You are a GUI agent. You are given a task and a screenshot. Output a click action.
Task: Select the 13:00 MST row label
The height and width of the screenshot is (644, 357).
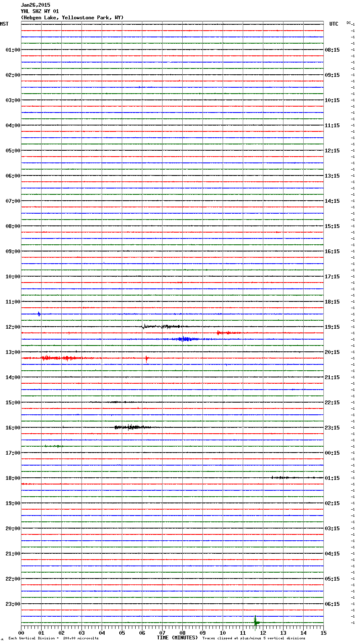pos(13,352)
